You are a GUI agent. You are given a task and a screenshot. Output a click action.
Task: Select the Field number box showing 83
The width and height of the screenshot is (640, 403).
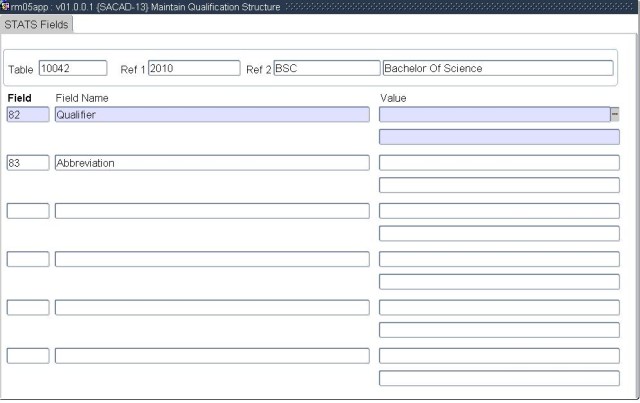point(27,162)
